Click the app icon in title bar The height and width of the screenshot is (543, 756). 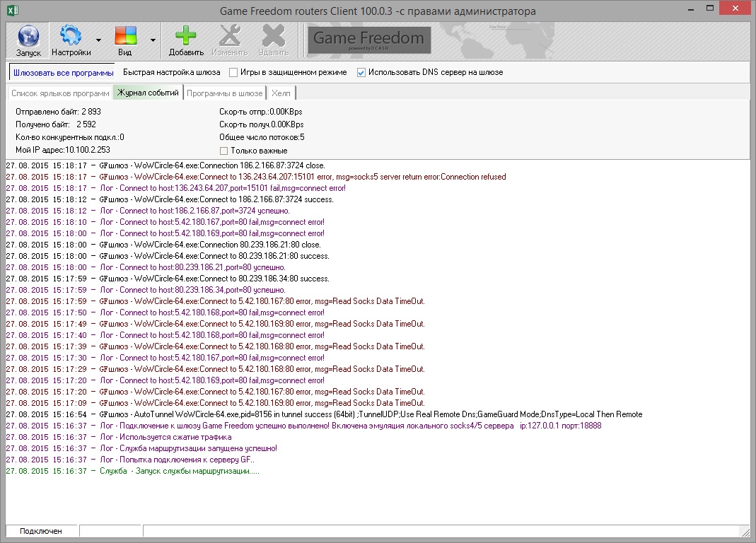coord(12,11)
